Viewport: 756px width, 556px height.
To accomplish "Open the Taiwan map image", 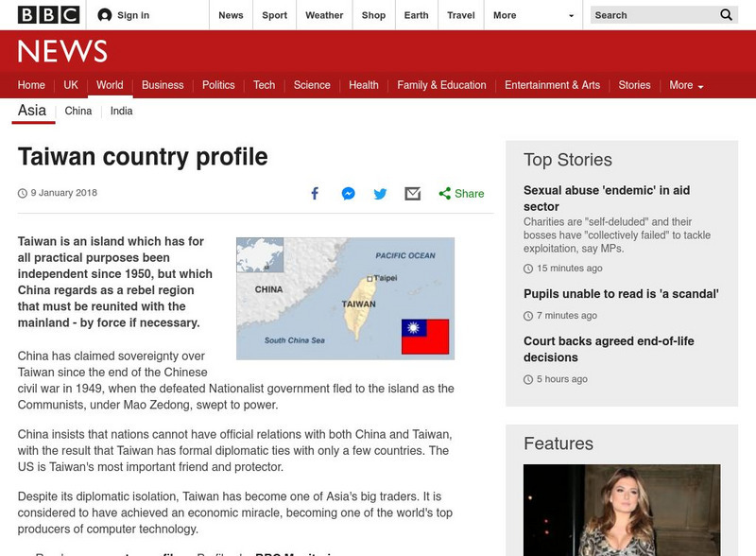I will click(x=345, y=298).
